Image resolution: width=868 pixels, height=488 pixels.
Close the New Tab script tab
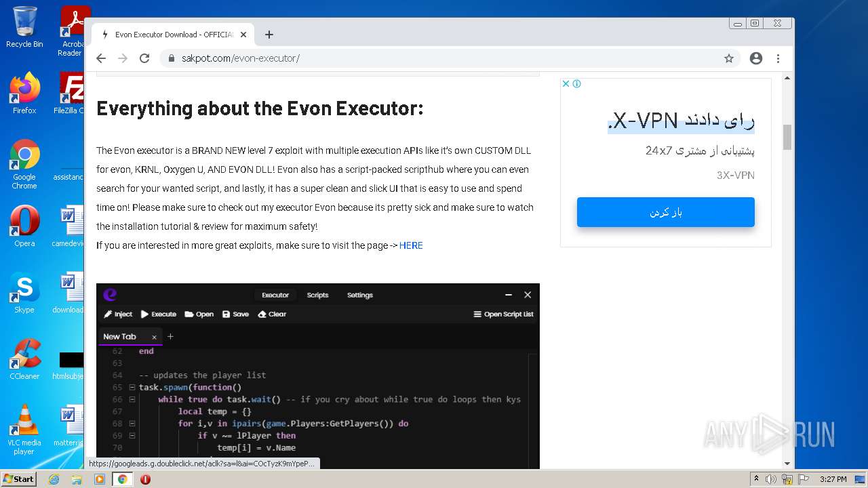point(154,337)
